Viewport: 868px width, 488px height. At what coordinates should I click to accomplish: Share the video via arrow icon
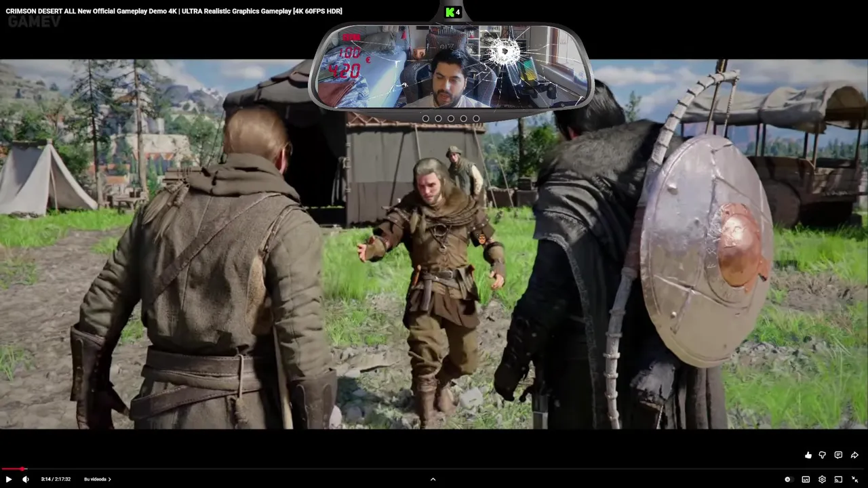tap(854, 455)
